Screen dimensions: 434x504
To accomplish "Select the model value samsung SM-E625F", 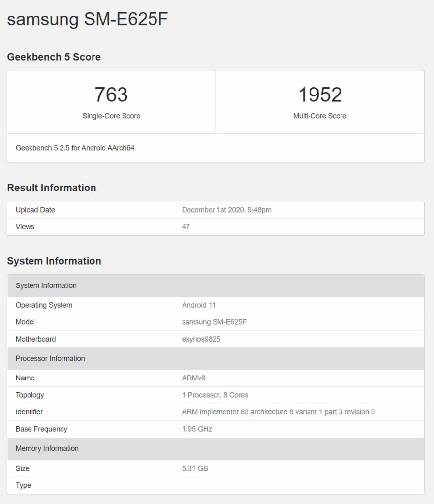I will point(214,322).
